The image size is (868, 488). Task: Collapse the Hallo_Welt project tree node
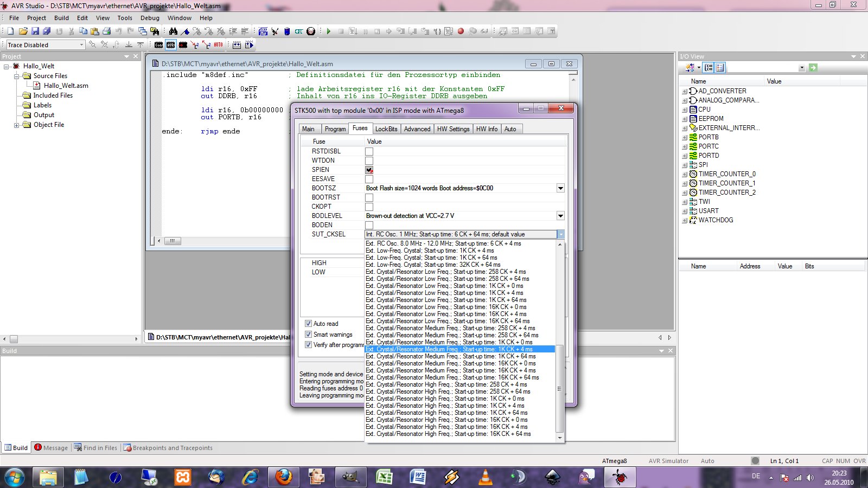tap(7, 67)
